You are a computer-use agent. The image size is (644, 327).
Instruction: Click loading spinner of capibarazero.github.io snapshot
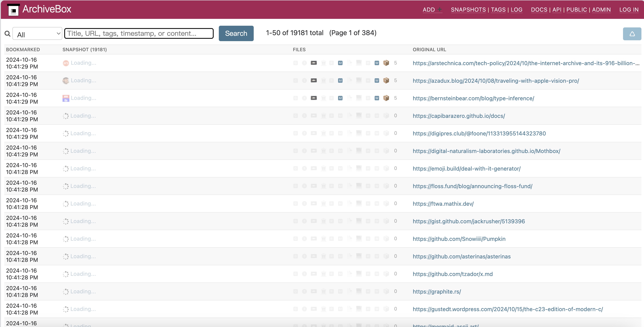click(x=66, y=116)
